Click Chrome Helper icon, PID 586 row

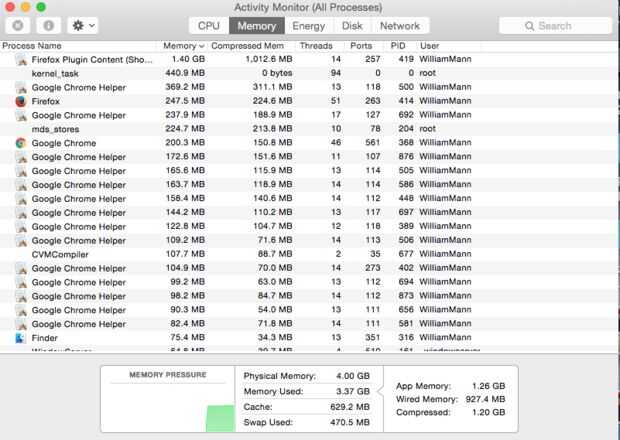pos(21,185)
